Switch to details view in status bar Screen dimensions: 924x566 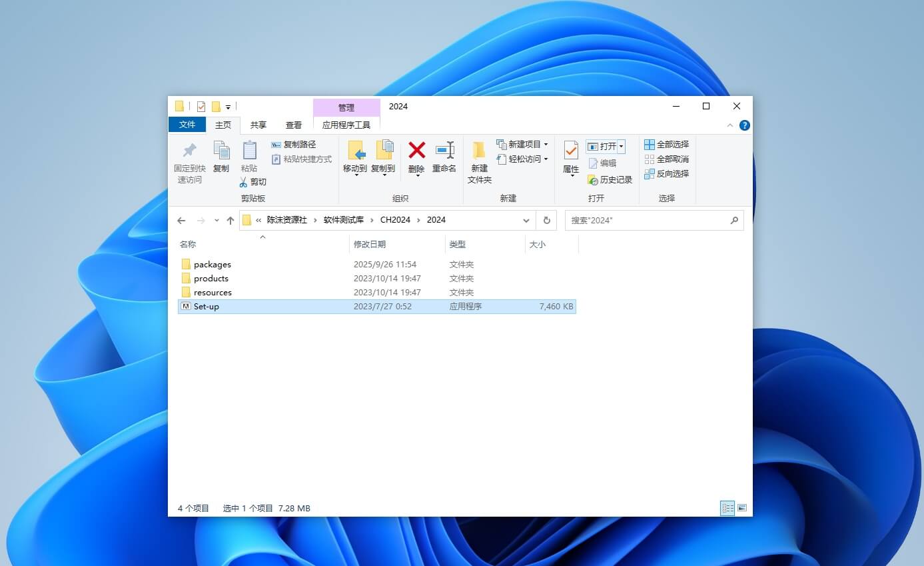tap(727, 508)
